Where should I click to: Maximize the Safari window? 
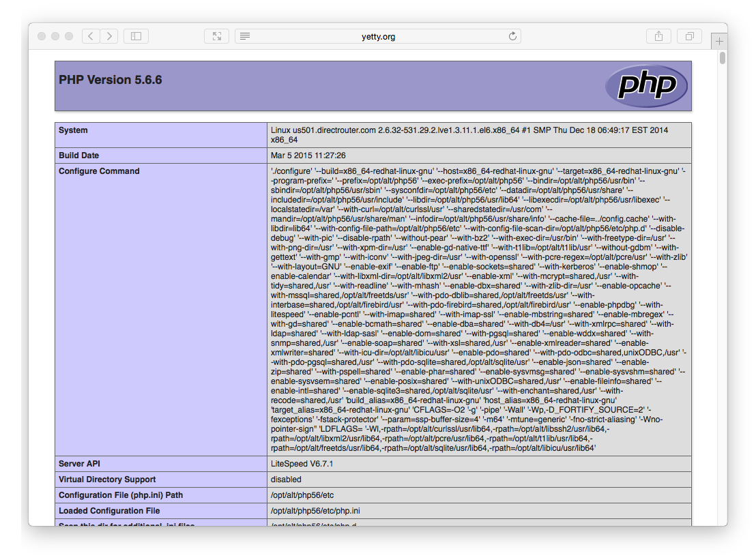(68, 36)
